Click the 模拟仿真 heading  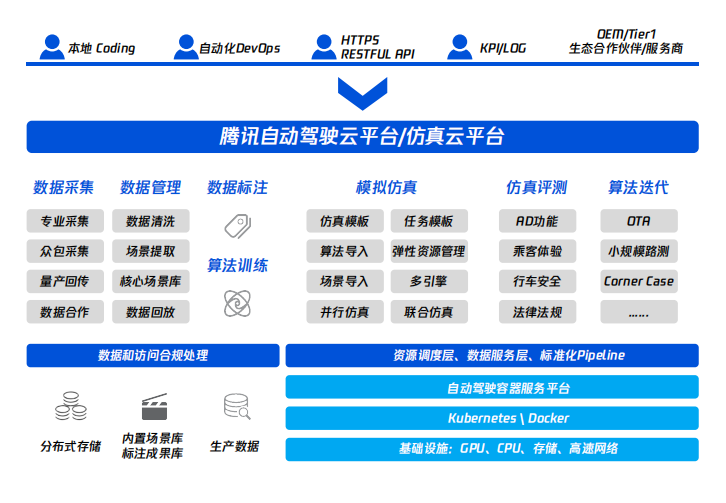387,188
